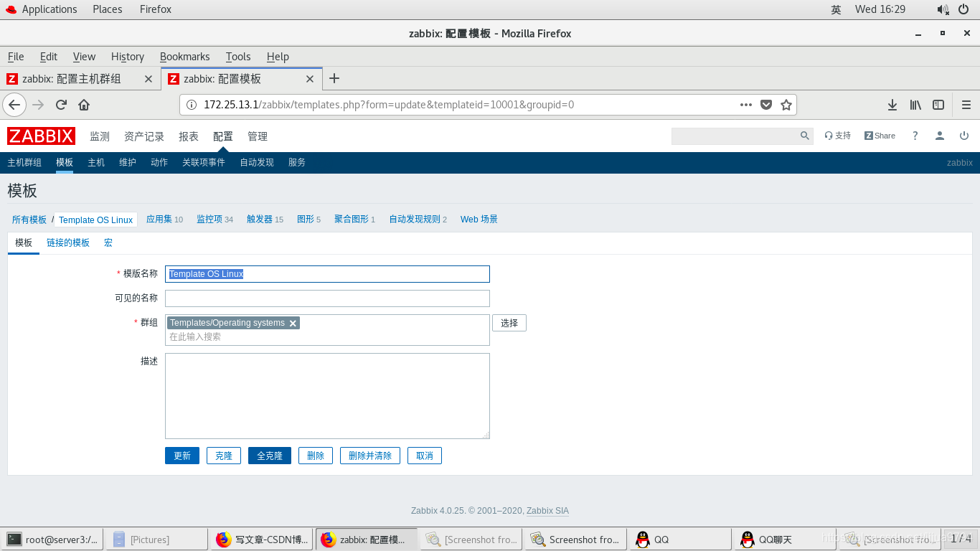Click the Zabbix search magnifier icon
Screen dimensions: 980x551
[805, 136]
